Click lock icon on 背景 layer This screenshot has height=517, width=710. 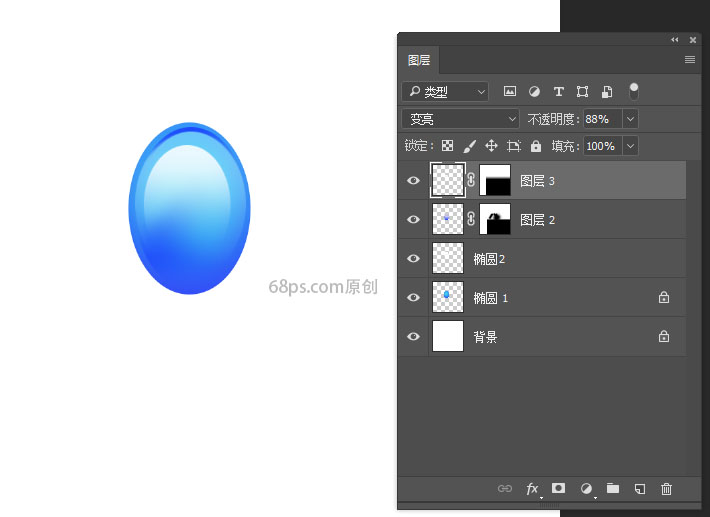[664, 336]
